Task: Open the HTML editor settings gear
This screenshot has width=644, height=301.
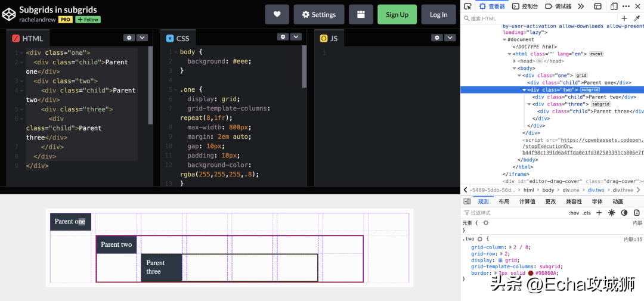Action: (x=129, y=38)
